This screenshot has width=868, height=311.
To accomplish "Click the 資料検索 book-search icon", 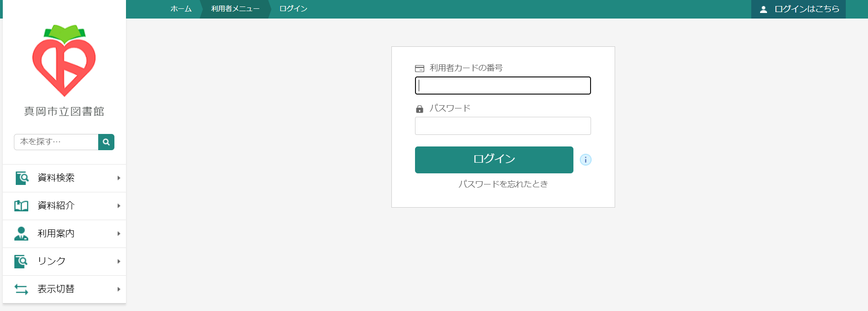I will 22,178.
